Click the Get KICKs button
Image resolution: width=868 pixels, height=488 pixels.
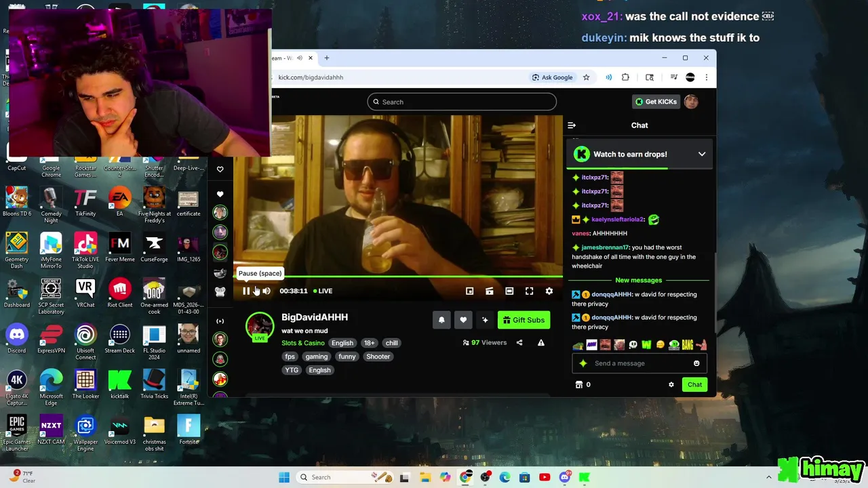656,102
